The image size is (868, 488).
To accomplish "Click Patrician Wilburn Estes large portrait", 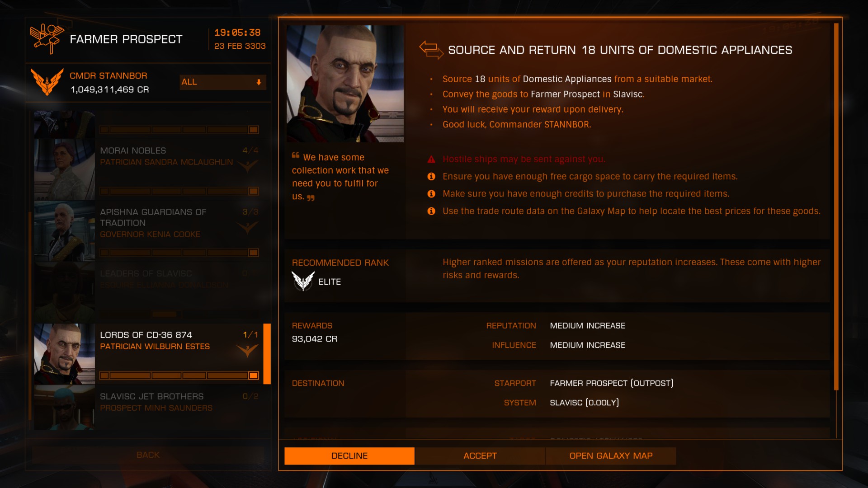I will (345, 84).
